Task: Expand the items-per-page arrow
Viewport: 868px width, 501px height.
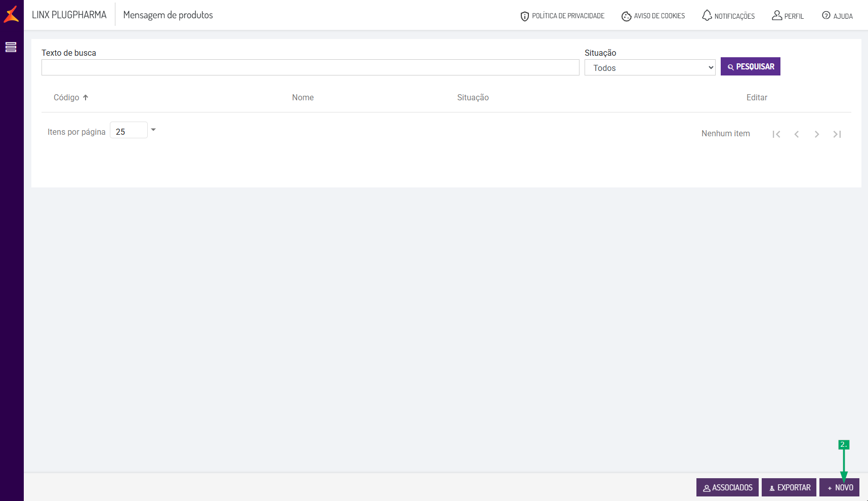Action: 153,130
